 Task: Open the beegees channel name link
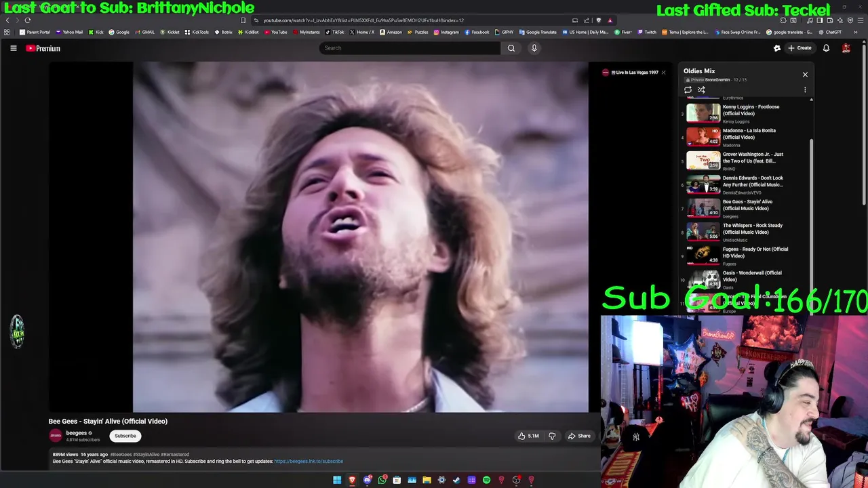tap(76, 433)
